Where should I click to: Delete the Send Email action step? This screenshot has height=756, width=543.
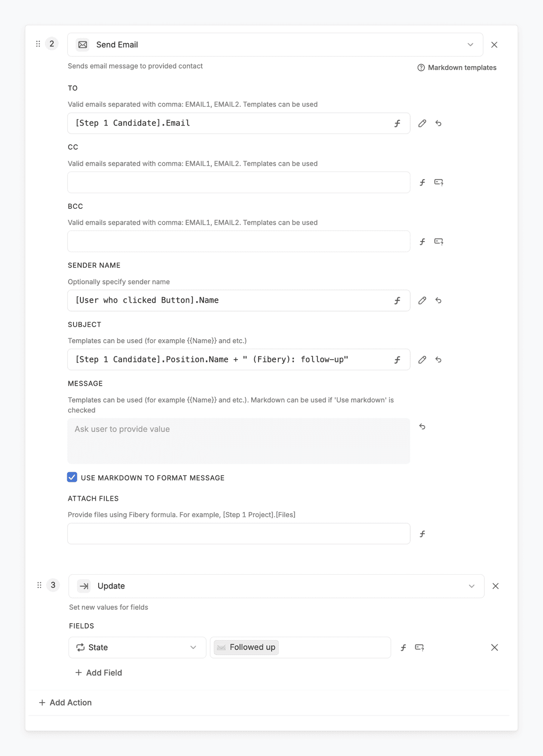click(494, 45)
